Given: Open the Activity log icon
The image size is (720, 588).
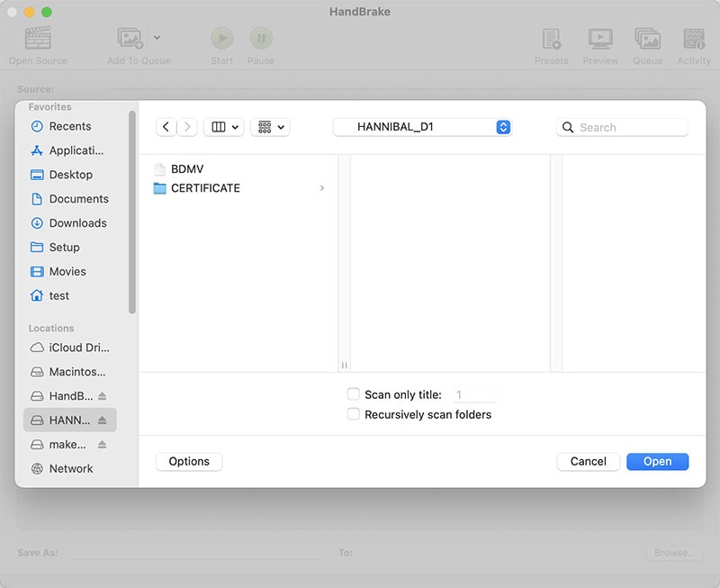Looking at the screenshot, I should point(694,39).
